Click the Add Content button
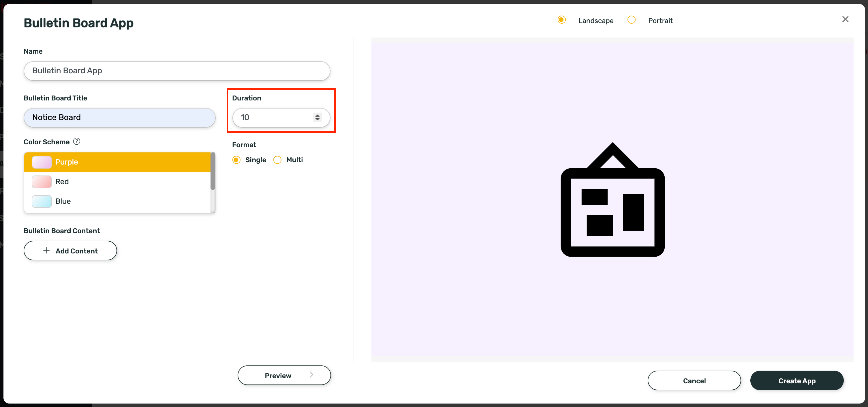Viewport: 868px width, 407px height. pos(70,251)
